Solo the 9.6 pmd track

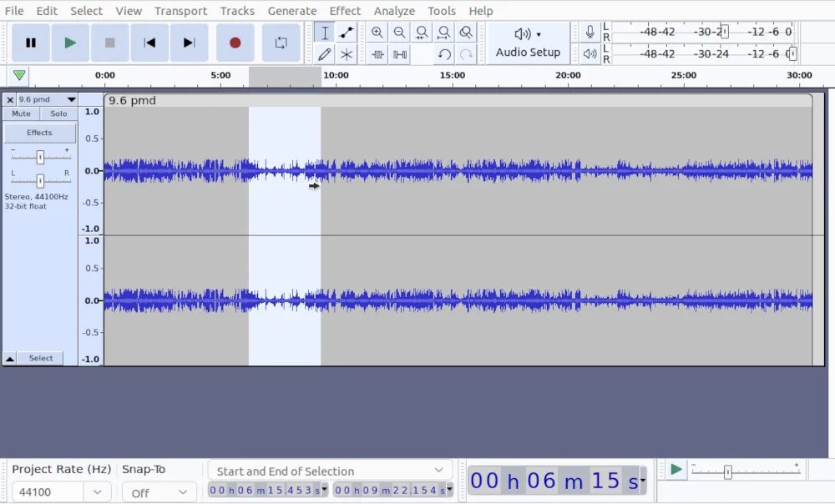[58, 113]
